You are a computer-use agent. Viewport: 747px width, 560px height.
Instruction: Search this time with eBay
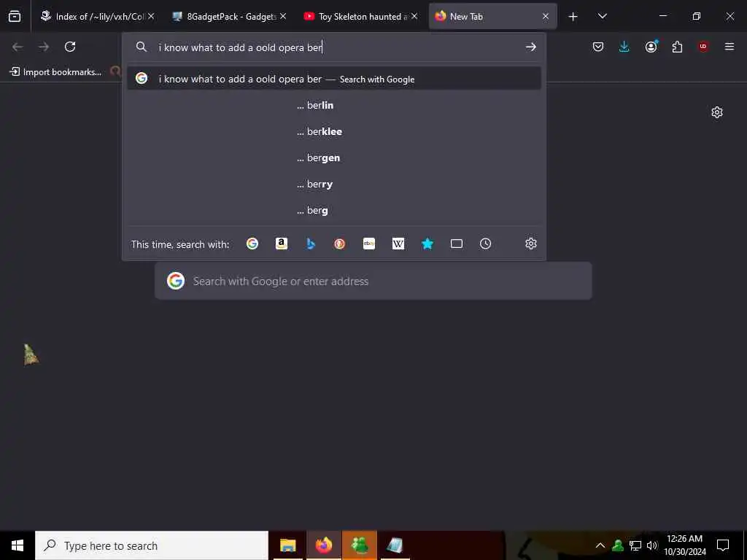(369, 244)
